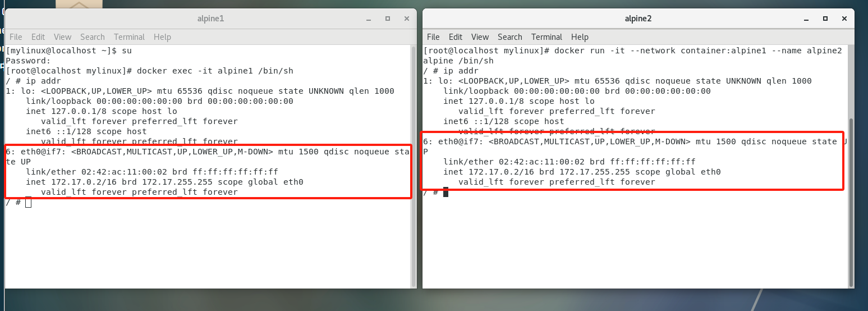868x311 pixels.
Task: Close the alpine1 terminal window
Action: (x=407, y=19)
